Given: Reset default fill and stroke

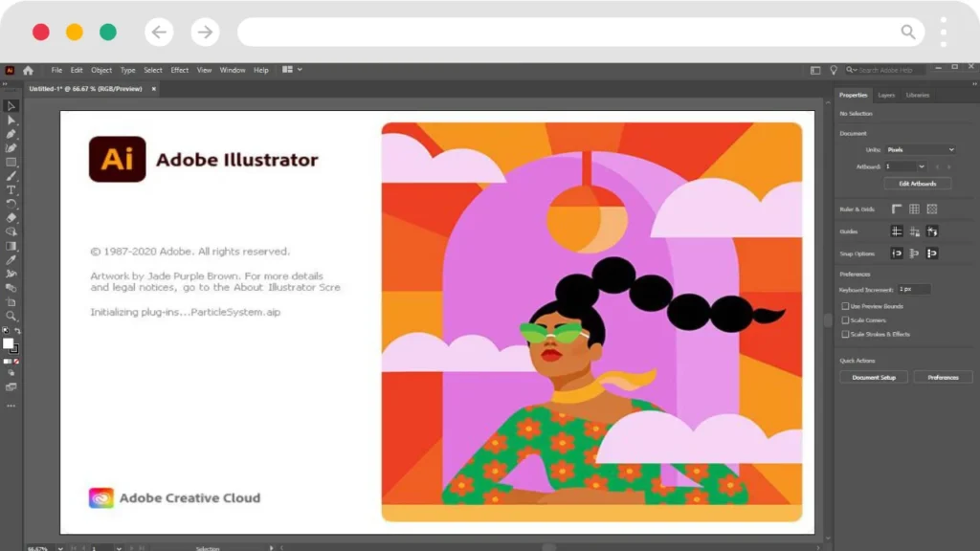Looking at the screenshot, I should click(x=6, y=330).
